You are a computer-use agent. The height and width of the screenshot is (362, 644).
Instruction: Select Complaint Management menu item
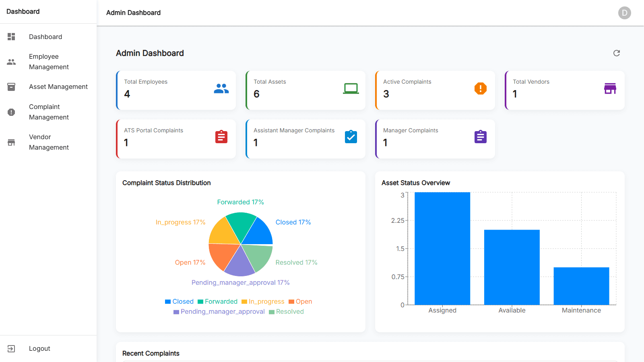tap(48, 112)
